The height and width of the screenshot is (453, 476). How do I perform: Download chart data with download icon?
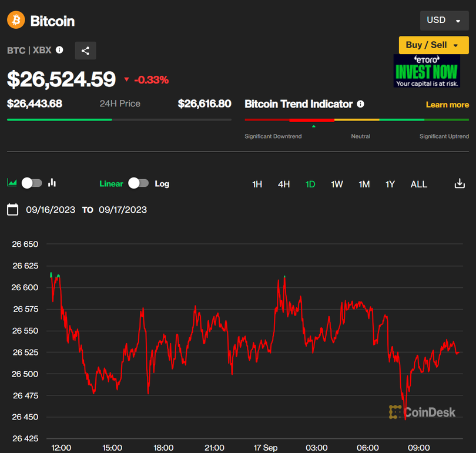point(460,184)
